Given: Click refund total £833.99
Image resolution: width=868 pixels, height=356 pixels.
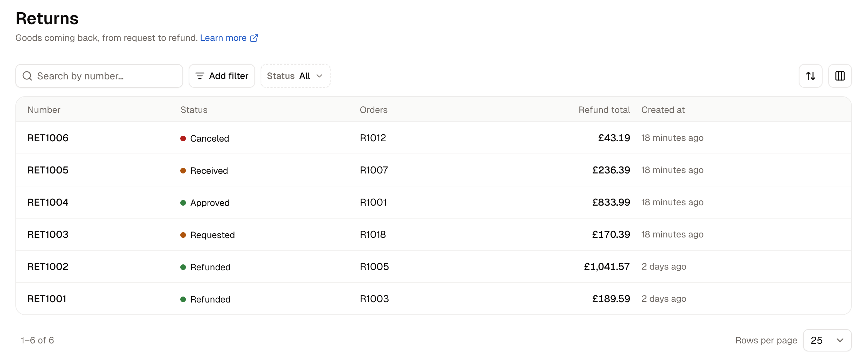Looking at the screenshot, I should 611,202.
